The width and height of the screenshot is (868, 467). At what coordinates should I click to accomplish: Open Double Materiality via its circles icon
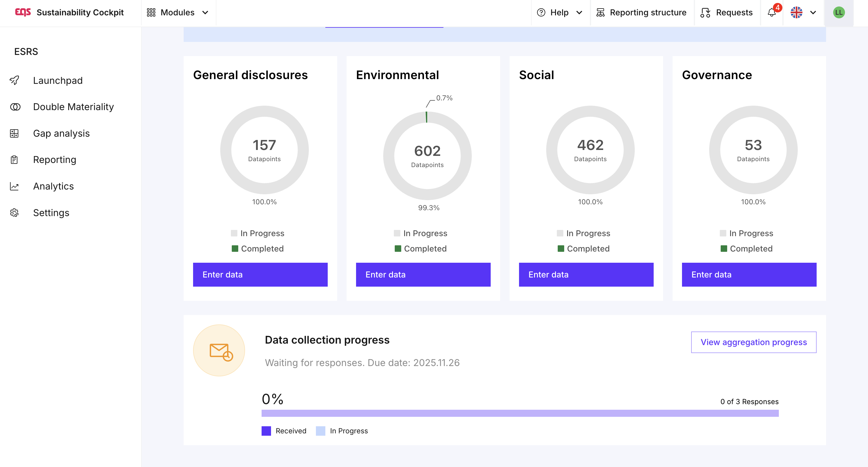[15, 107]
